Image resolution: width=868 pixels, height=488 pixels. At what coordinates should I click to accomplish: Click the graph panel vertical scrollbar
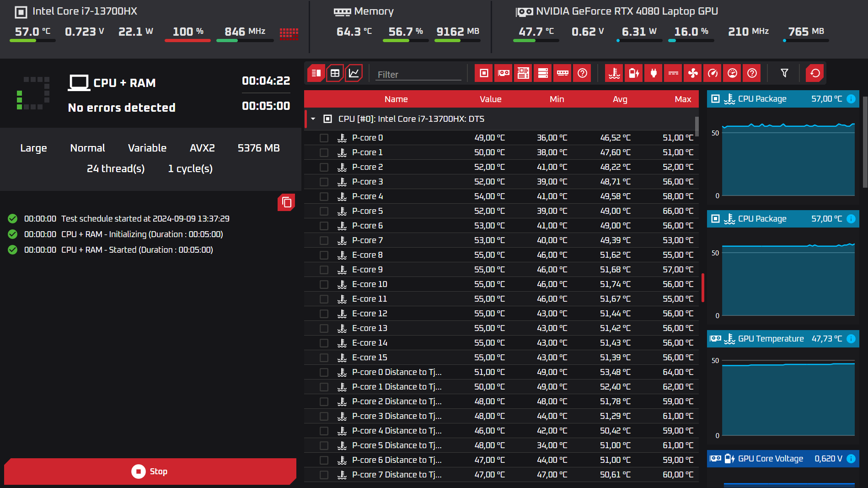tap(865, 142)
